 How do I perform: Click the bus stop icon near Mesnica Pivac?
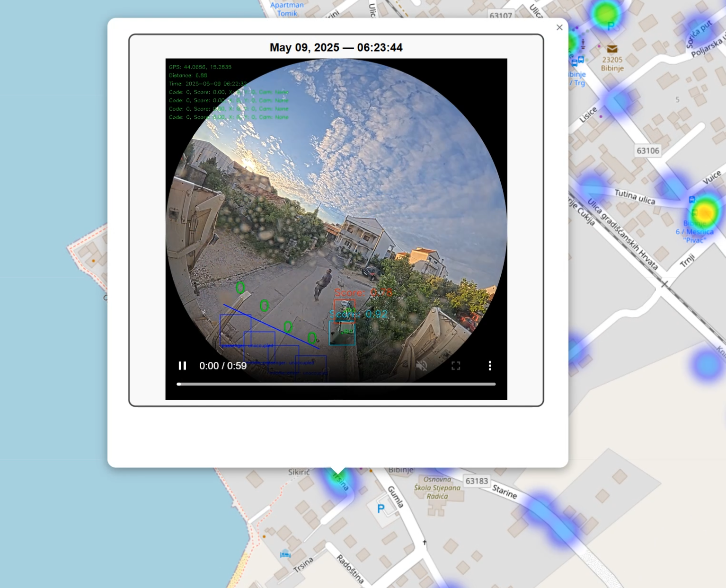pyautogui.click(x=692, y=200)
